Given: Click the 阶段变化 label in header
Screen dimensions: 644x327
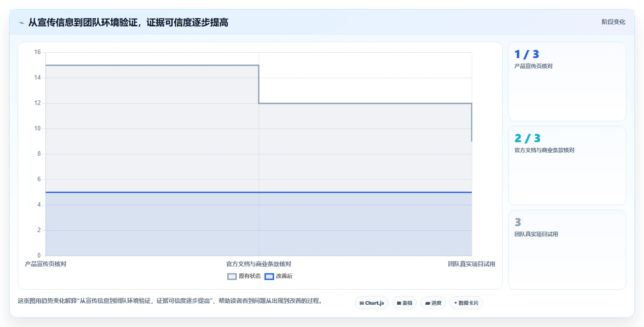Looking at the screenshot, I should point(614,22).
